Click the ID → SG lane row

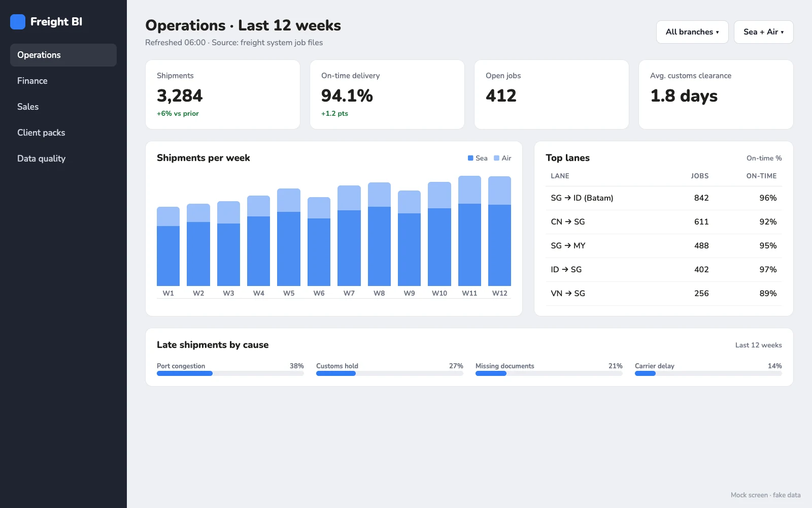click(x=664, y=270)
